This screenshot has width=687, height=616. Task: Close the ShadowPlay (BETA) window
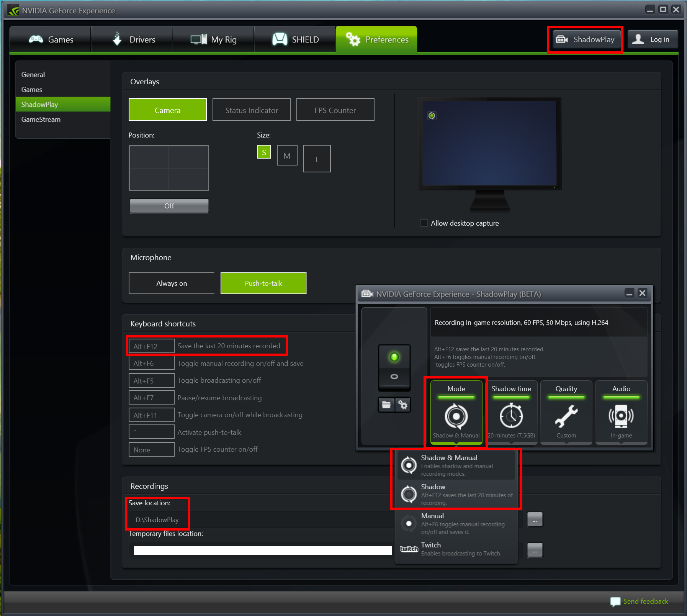click(x=643, y=293)
